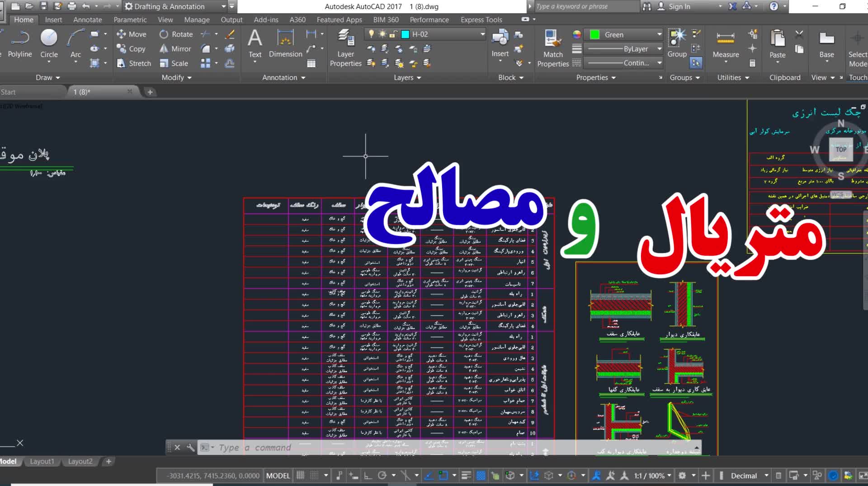This screenshot has width=868, height=486.
Task: Toggle ortho mode in status bar
Action: tap(368, 476)
